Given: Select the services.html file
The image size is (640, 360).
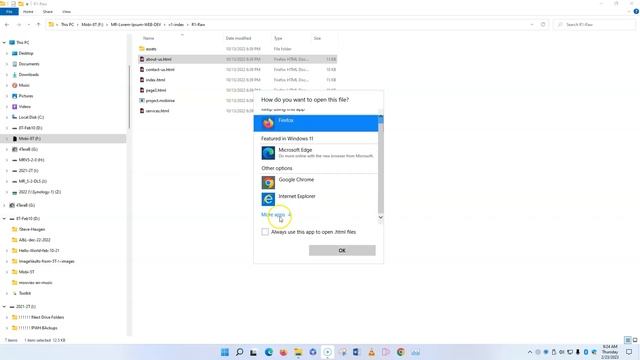Looking at the screenshot, I should [157, 111].
